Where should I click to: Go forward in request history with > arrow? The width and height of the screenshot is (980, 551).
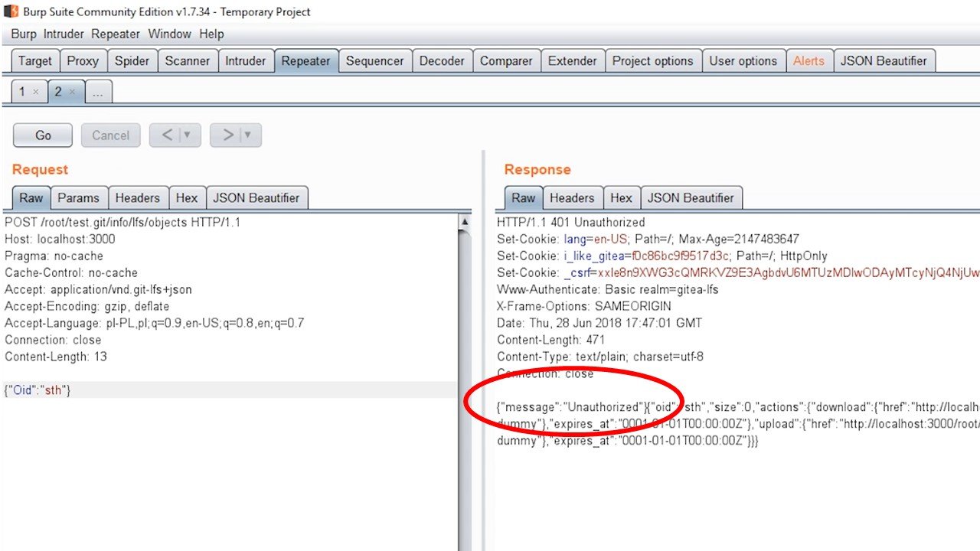227,135
